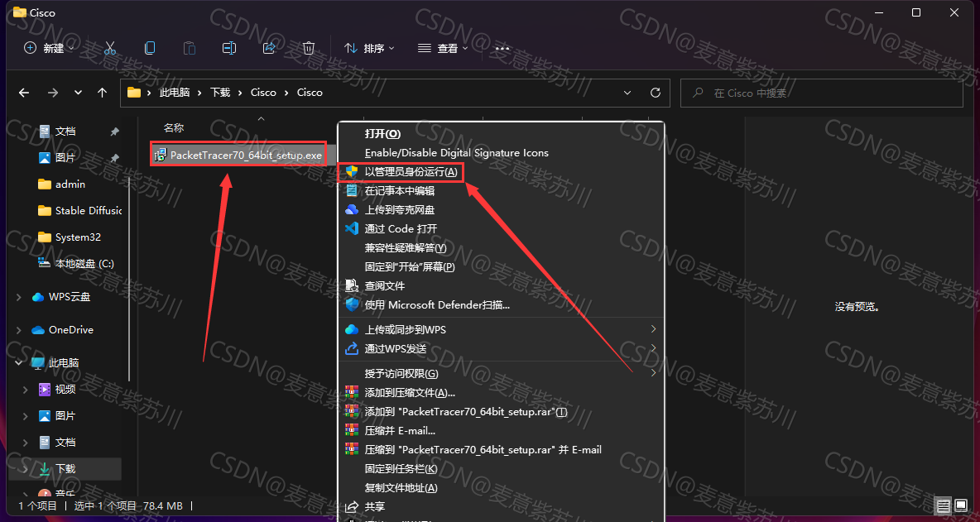Expand the 视频 tree node

click(x=26, y=390)
